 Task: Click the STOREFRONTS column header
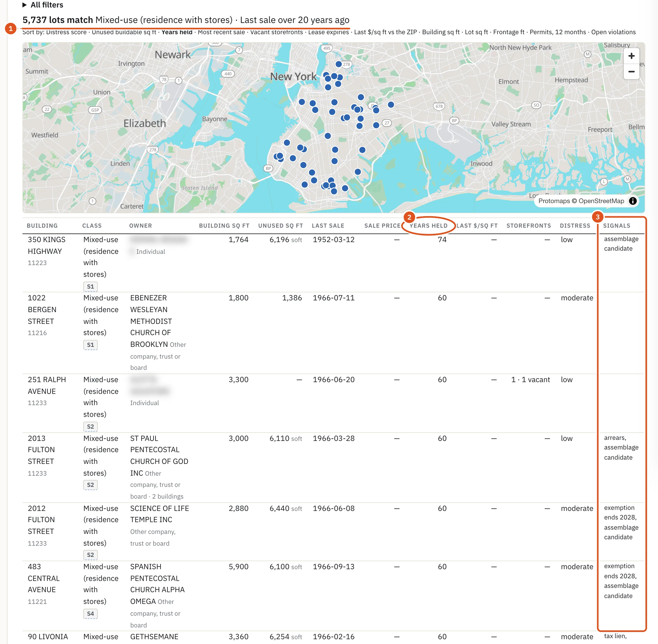click(528, 226)
